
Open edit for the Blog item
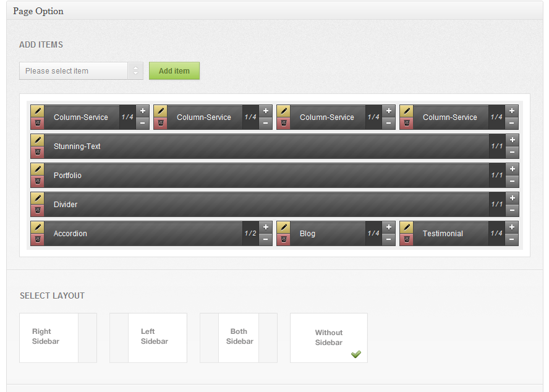click(x=283, y=227)
